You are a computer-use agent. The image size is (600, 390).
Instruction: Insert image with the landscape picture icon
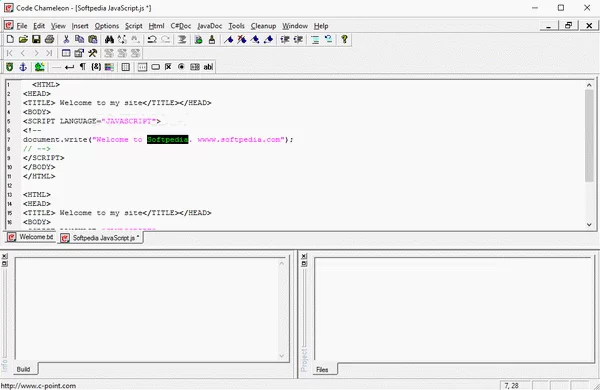[x=39, y=67]
